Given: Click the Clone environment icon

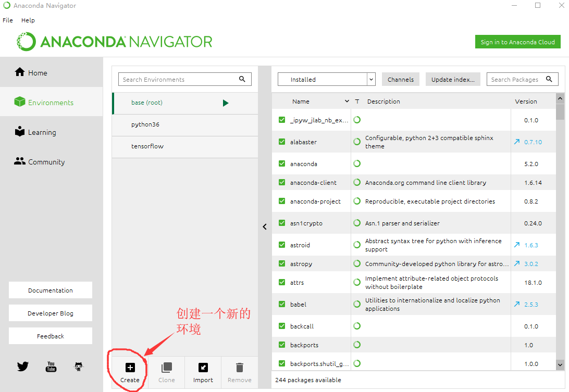Looking at the screenshot, I should tap(167, 368).
